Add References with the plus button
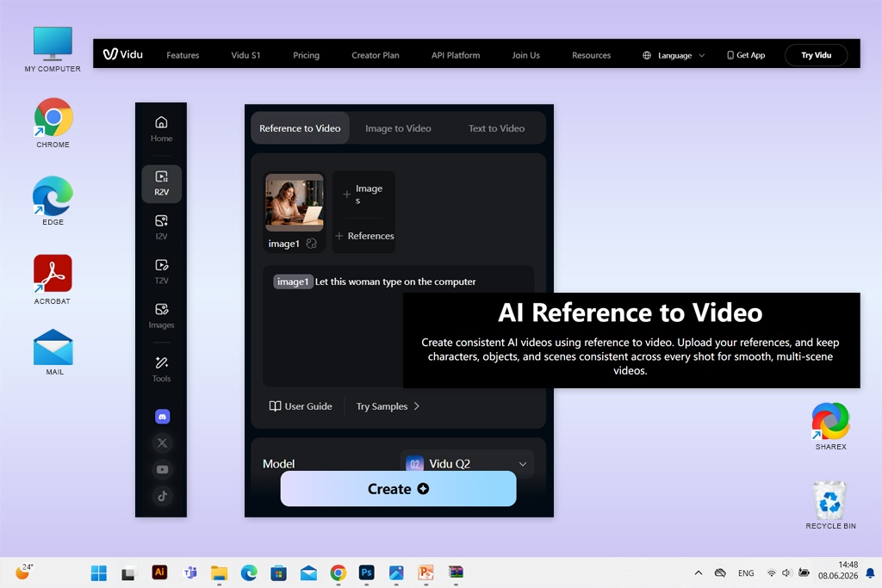The image size is (882, 588). point(364,236)
